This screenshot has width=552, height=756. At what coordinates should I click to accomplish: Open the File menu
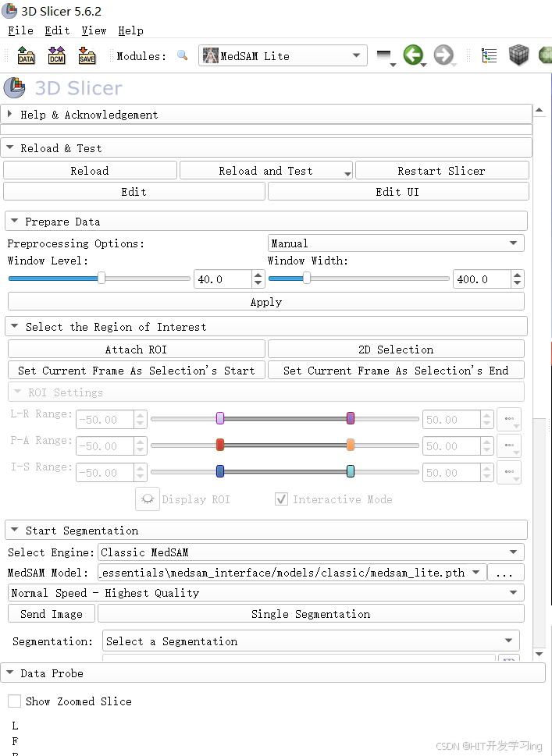click(21, 30)
